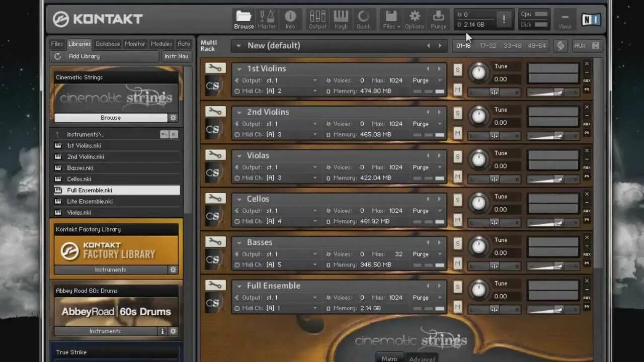Open Kontakt Options gear
This screenshot has width=644, height=362.
click(415, 20)
